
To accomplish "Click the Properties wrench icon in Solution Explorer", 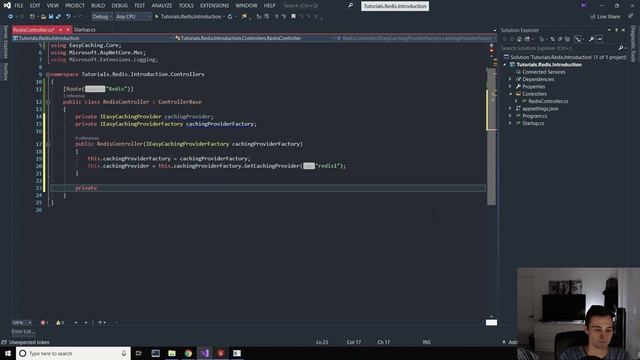I will click(591, 39).
